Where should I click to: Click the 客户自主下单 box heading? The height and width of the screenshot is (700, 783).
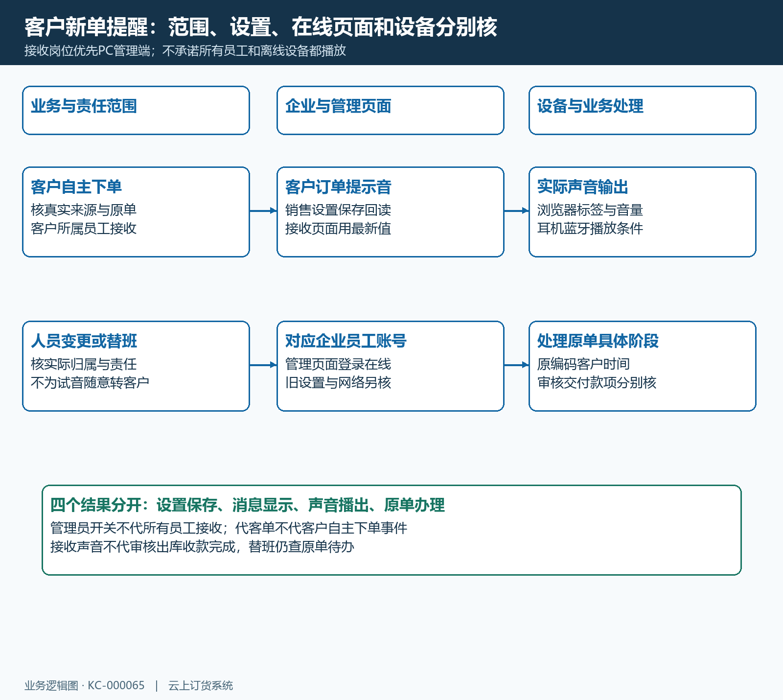(76, 187)
